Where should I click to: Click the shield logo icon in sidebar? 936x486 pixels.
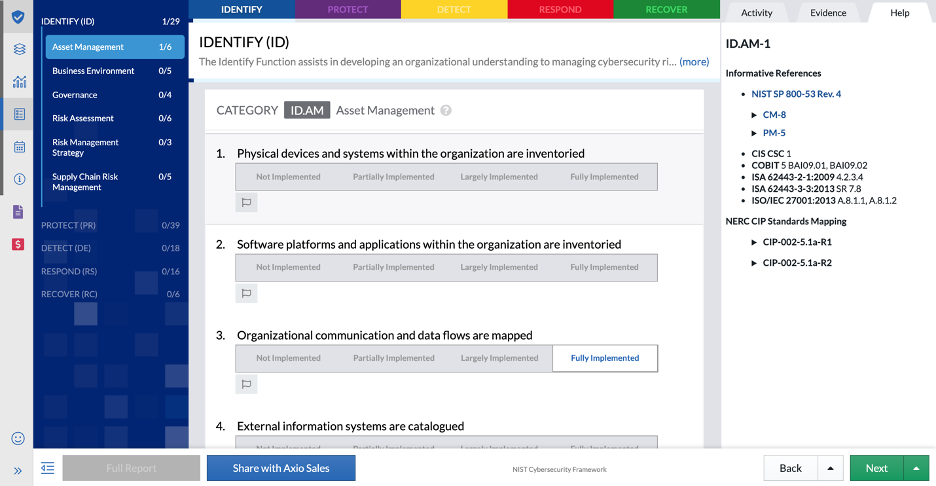(18, 17)
